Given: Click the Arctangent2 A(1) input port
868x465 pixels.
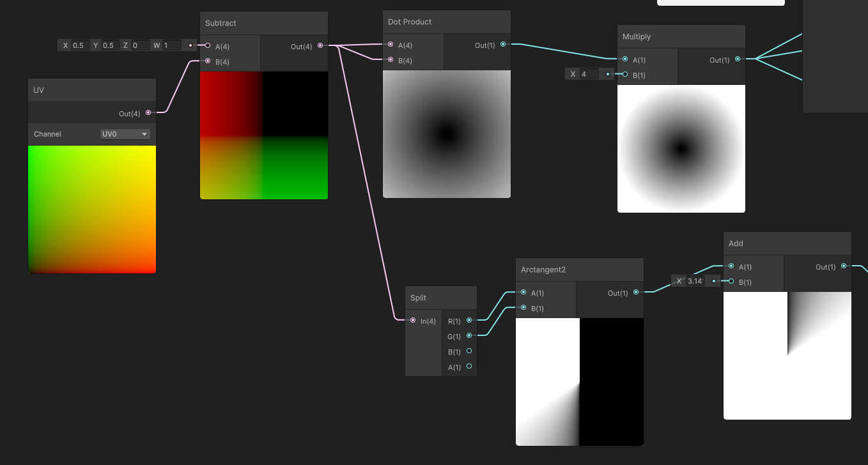Looking at the screenshot, I should (523, 292).
